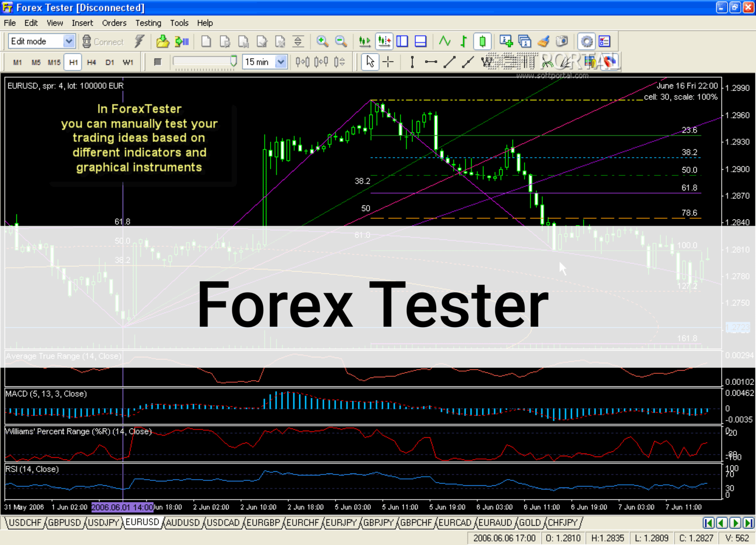Toggle chart shift offset icon

(x=384, y=42)
